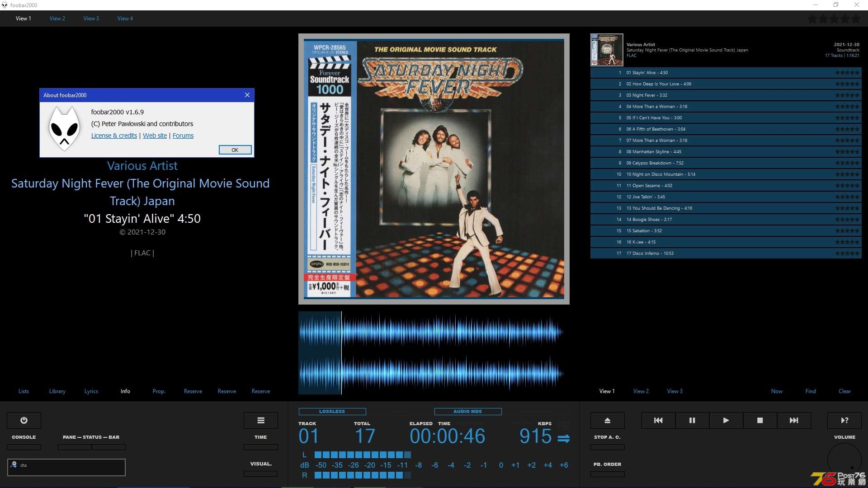Viewport: 868px width, 488px height.
Task: Toggle the AUDIO MD5 indicator
Action: click(468, 411)
